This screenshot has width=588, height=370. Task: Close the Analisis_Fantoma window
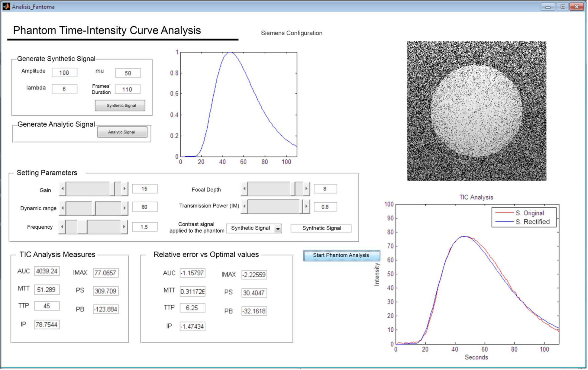click(577, 7)
